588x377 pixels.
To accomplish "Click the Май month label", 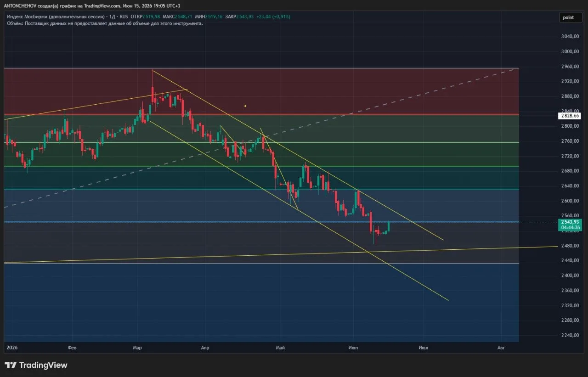I will (x=280, y=348).
